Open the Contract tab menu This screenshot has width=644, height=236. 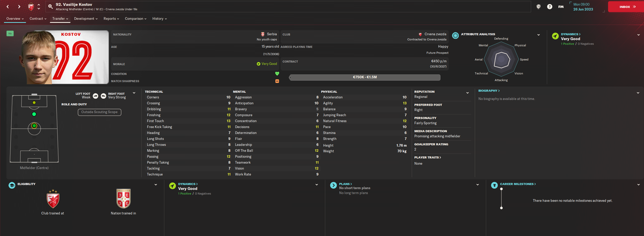click(38, 19)
